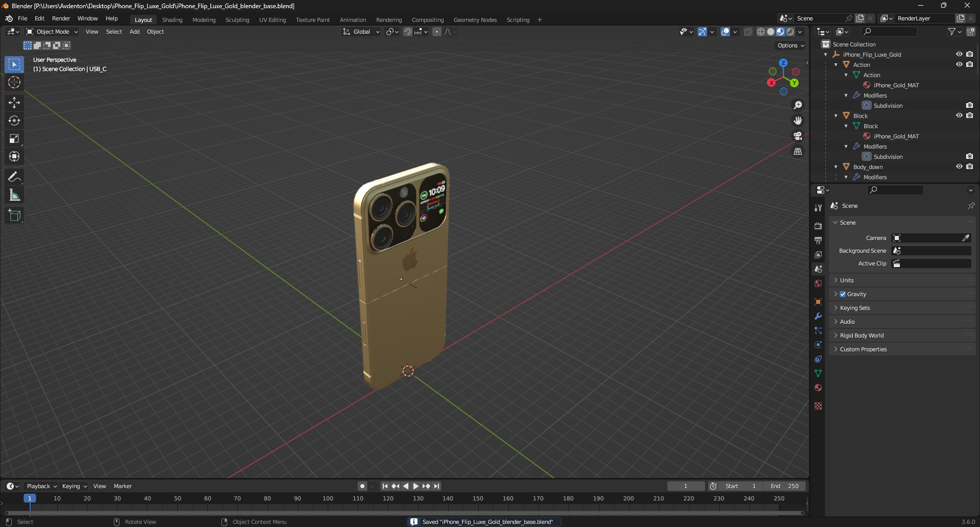Viewport: 980px width, 527px height.
Task: Select the Measure tool
Action: (14, 195)
